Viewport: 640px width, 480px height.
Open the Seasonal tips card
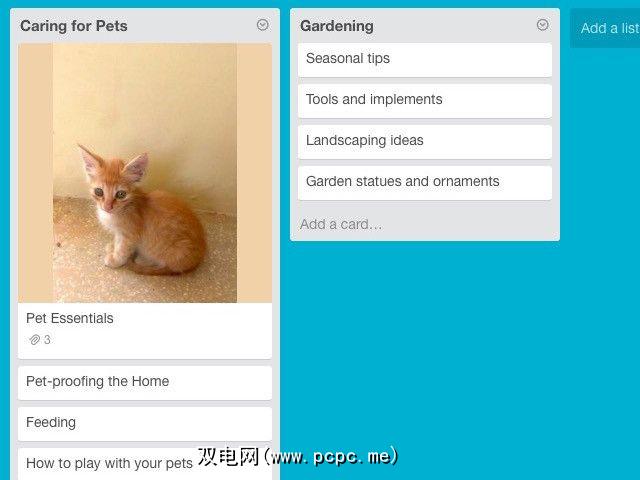point(425,60)
